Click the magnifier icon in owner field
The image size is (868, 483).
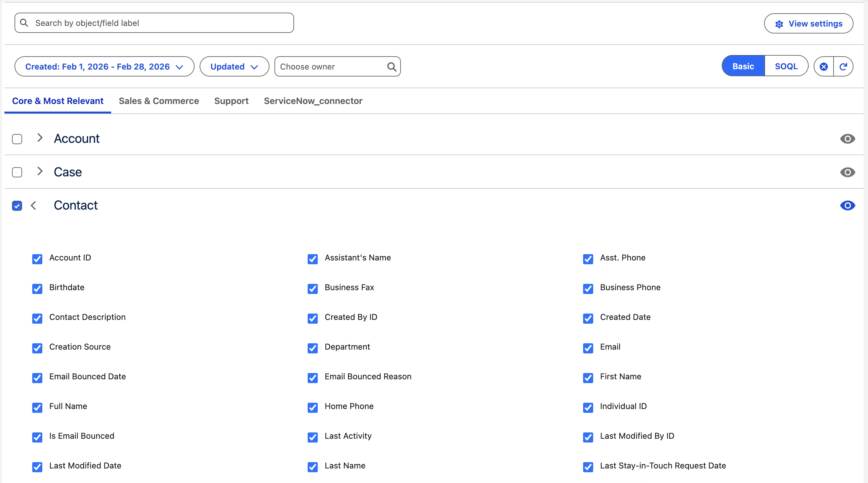(x=391, y=66)
